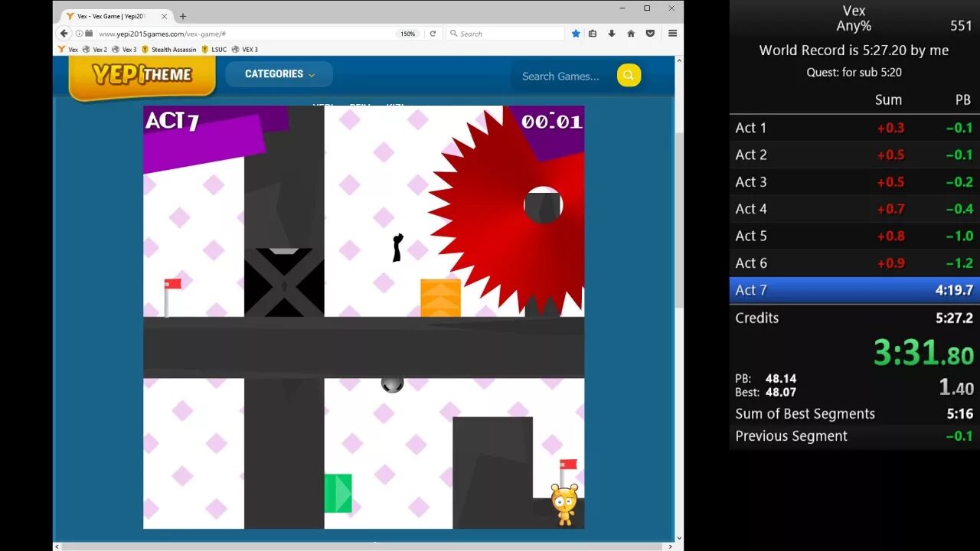Click the 3:31.80 main timer
Image resolution: width=980 pixels, height=551 pixels.
[923, 354]
